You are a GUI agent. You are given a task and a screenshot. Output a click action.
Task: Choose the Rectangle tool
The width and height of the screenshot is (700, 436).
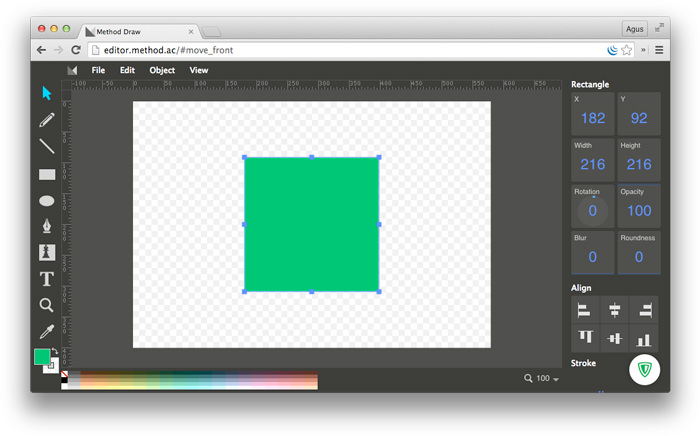(46, 174)
